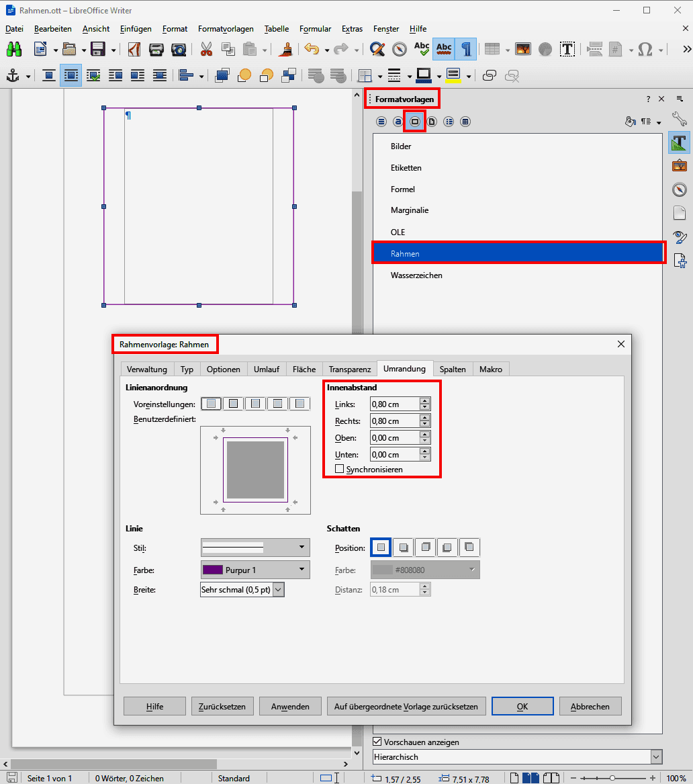Open sidebar settings wrench icon
The width and height of the screenshot is (693, 784).
(679, 120)
